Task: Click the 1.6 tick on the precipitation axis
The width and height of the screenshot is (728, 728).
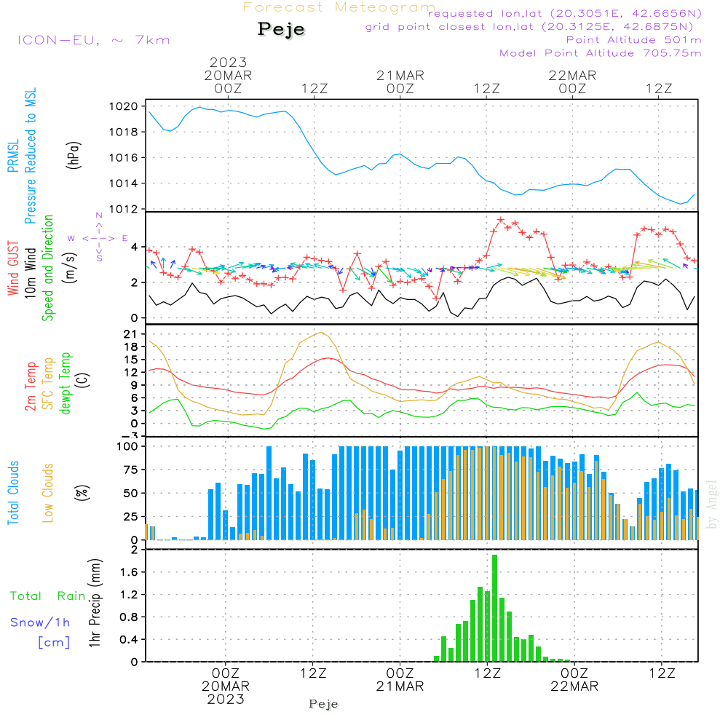Action: point(129,572)
